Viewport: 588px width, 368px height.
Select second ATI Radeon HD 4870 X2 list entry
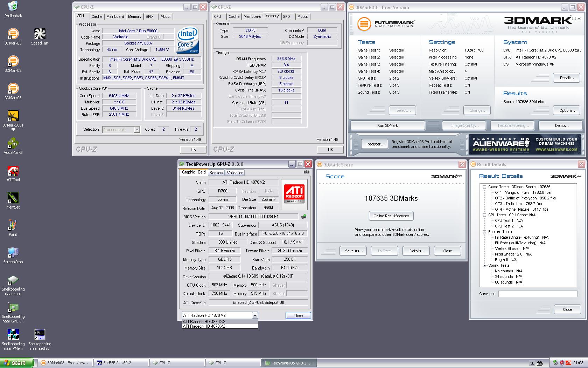(220, 326)
